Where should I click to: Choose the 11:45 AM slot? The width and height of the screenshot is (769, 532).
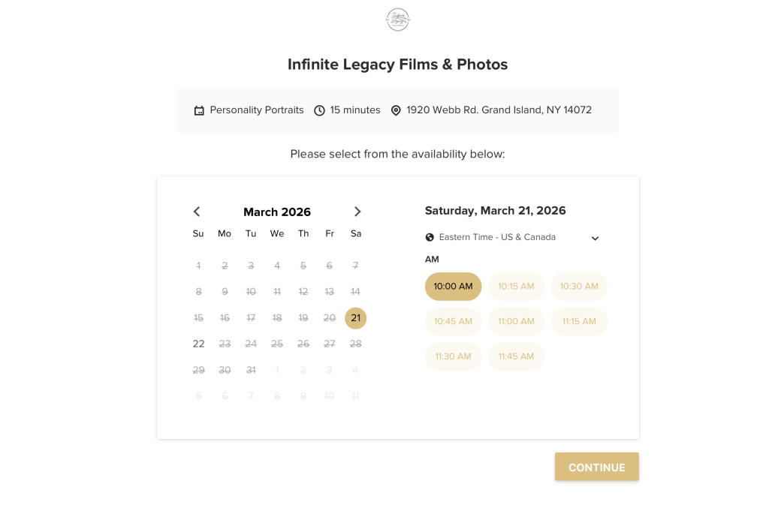516,356
